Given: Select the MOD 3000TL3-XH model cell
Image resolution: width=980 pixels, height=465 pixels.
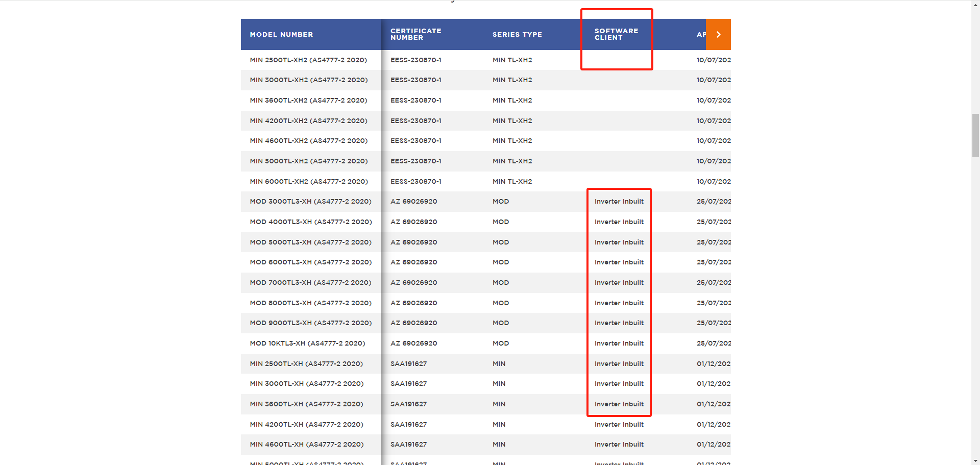Looking at the screenshot, I should point(310,202).
